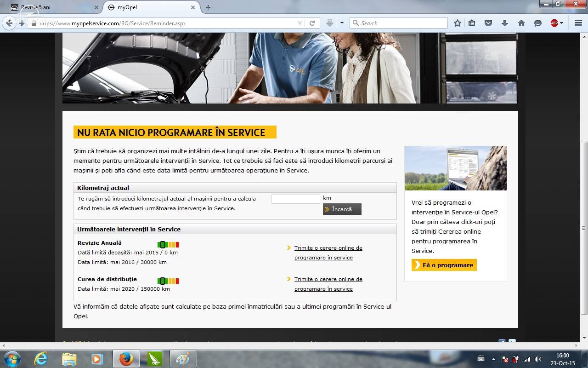Screen dimensions: 588x368
Task: Open the Firefox hamburger menu
Action: click(x=578, y=23)
